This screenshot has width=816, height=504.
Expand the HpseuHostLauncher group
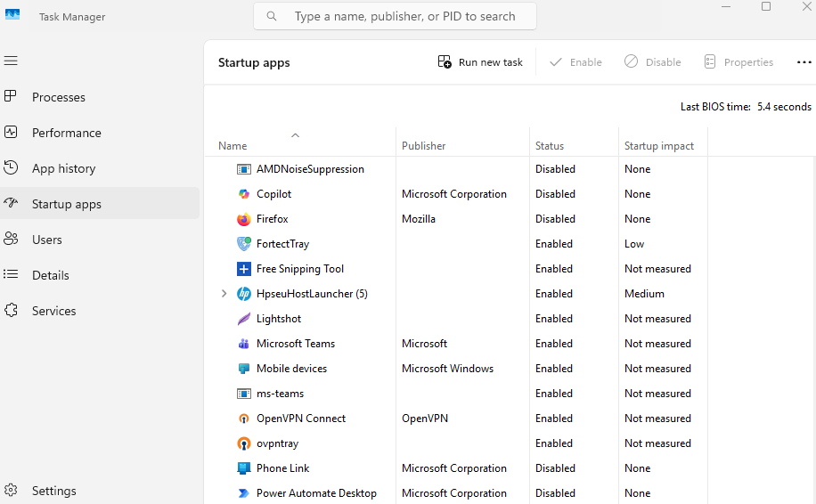[224, 294]
